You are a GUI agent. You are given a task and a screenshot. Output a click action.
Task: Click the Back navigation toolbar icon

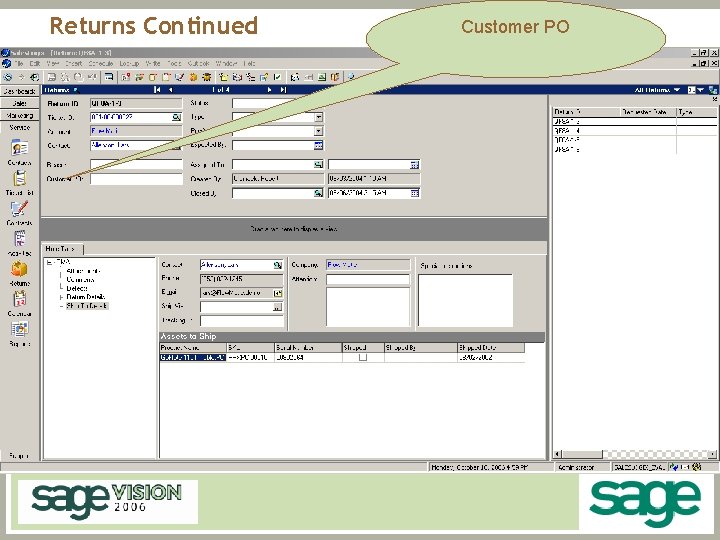coord(8,77)
